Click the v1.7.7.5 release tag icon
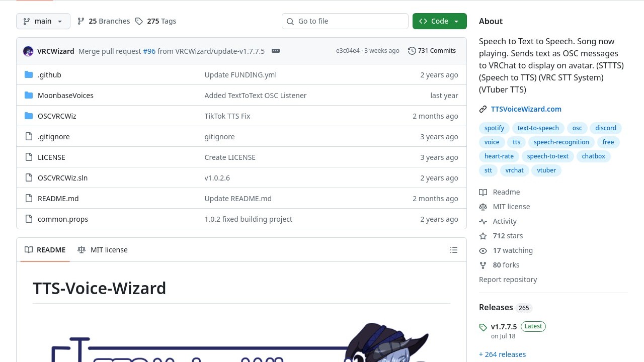 (483, 327)
